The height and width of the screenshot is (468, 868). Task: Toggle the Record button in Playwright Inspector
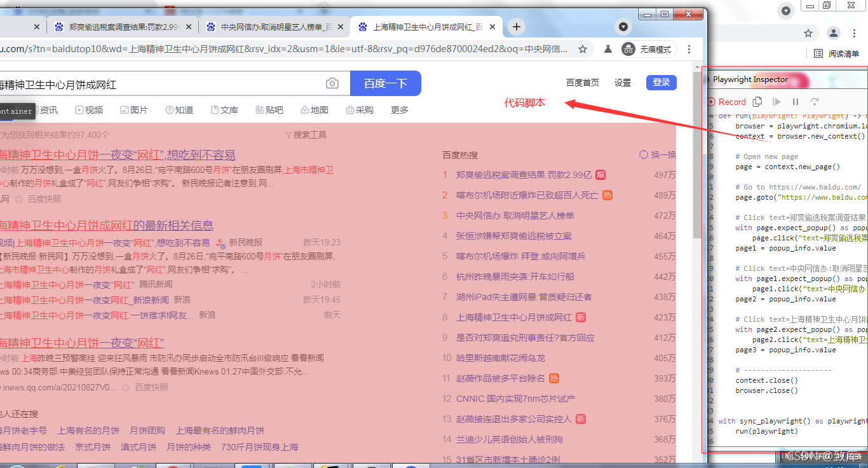click(x=727, y=102)
